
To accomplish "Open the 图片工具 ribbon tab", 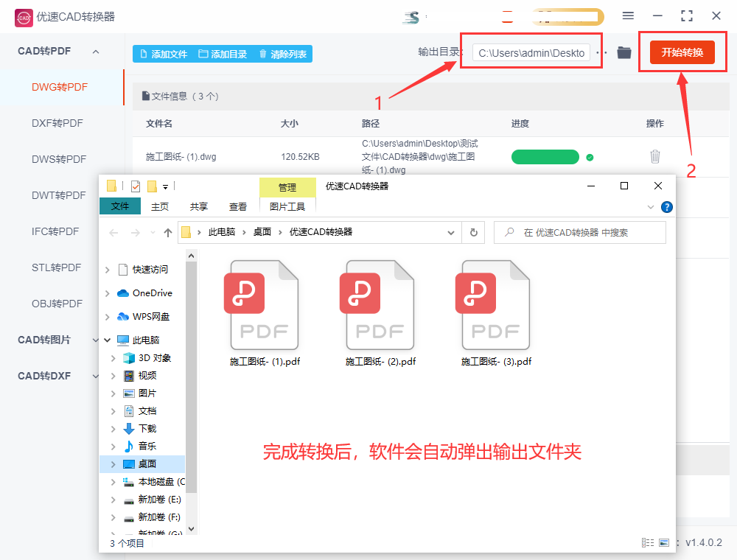I will 287,207.
